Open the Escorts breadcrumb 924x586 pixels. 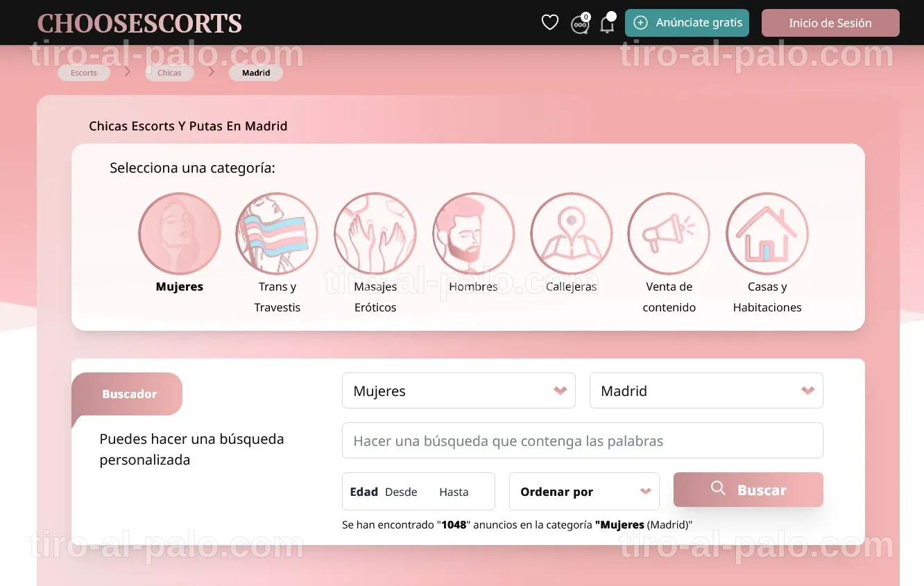pos(84,73)
